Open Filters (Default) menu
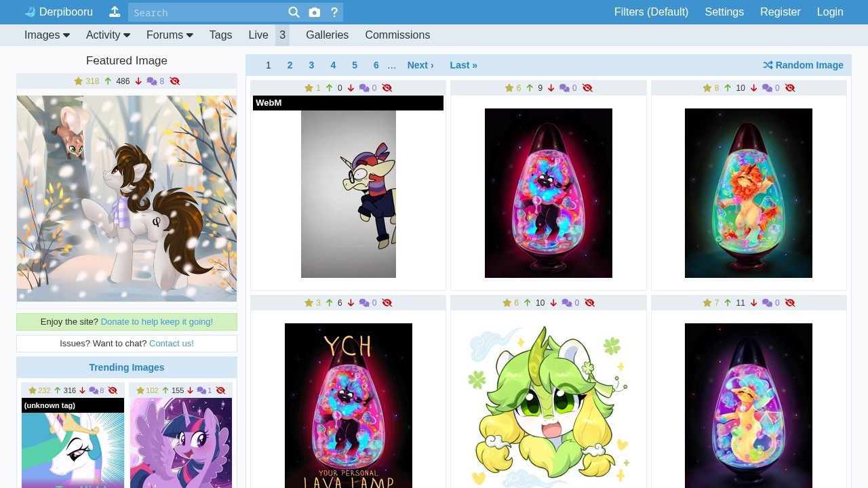868x488 pixels. (651, 12)
